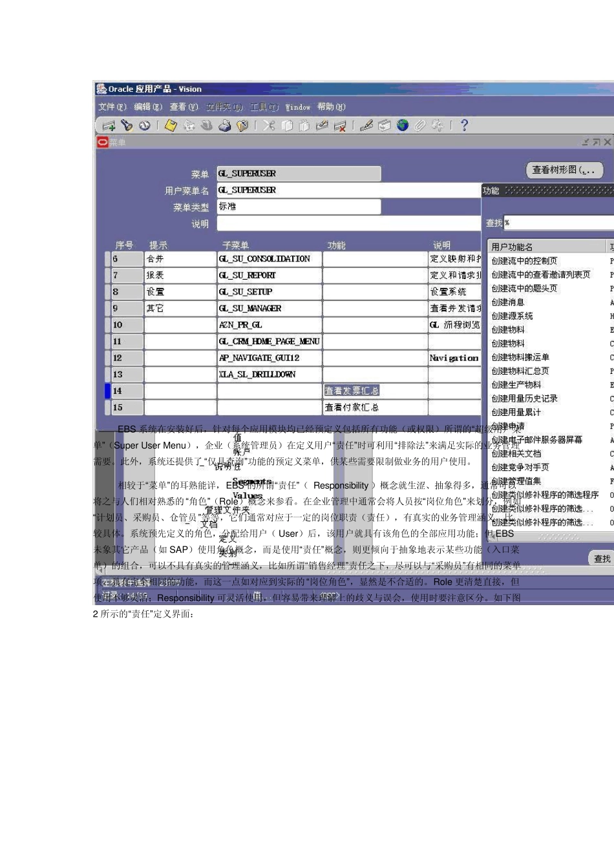Click the Edit Field pencil icon
The width and height of the screenshot is (614, 868).
point(366,125)
